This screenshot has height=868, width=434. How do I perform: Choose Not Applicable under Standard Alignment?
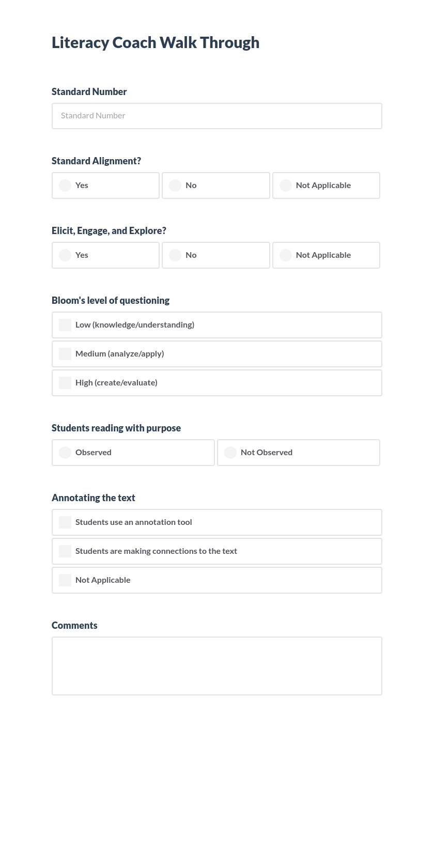pos(286,185)
